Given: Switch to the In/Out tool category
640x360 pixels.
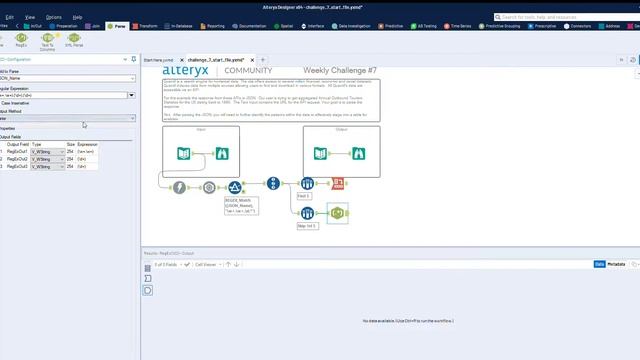Looking at the screenshot, I should pyautogui.click(x=33, y=26).
